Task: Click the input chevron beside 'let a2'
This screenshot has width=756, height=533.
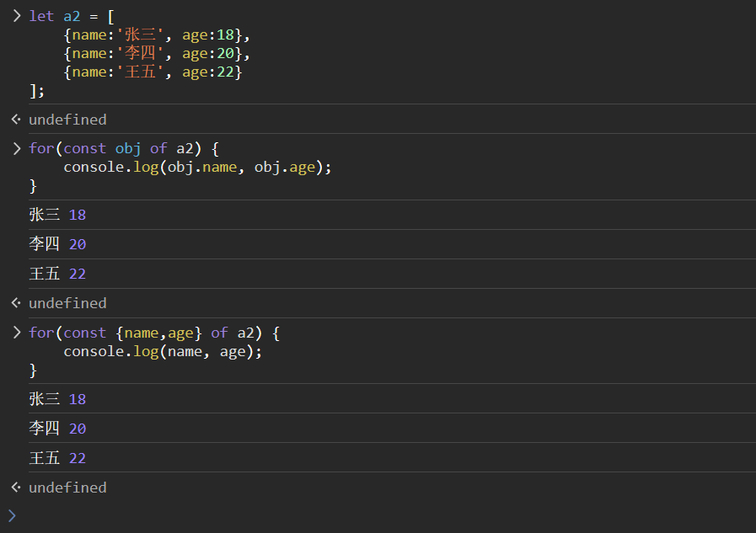Action: [x=16, y=16]
